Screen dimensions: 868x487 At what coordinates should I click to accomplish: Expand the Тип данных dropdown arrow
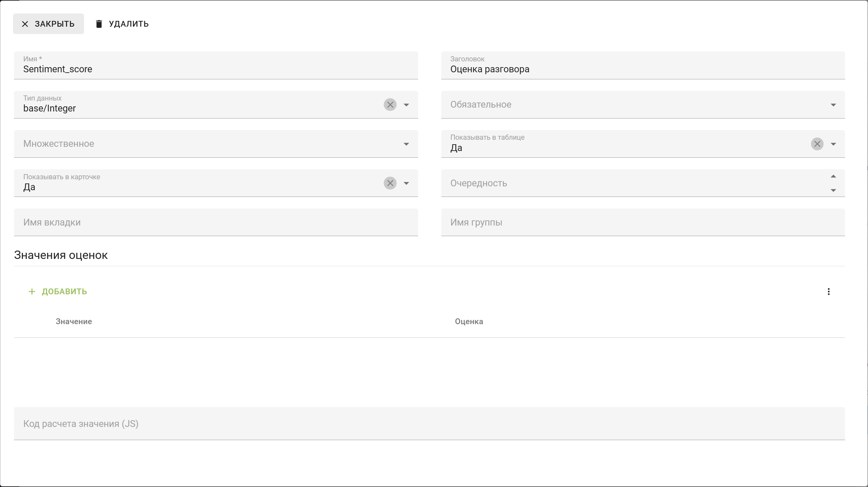pyautogui.click(x=406, y=105)
